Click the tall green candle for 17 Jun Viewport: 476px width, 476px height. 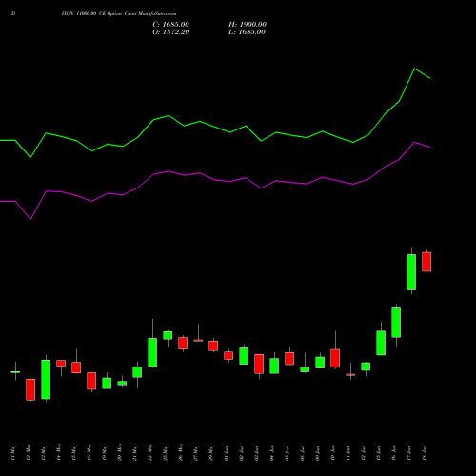(x=411, y=272)
